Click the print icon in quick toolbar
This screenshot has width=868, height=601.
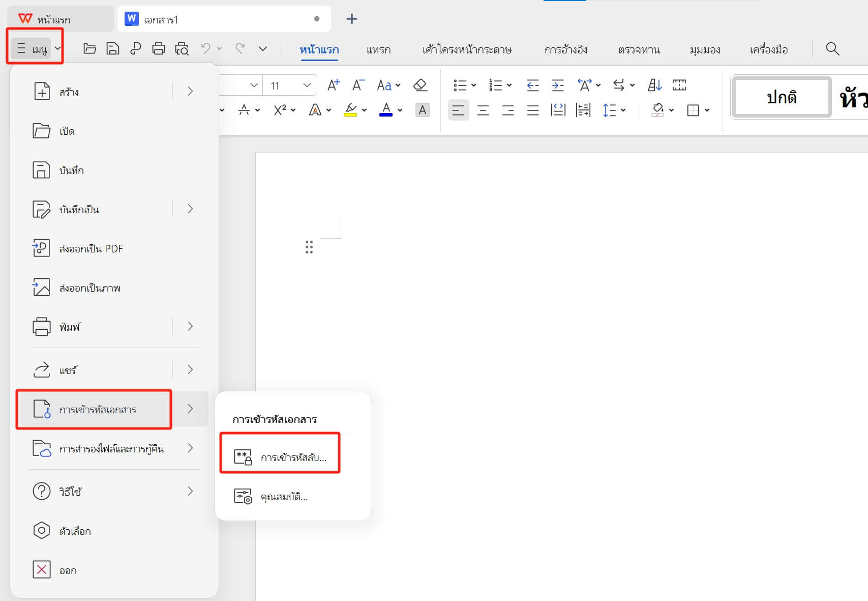click(x=159, y=49)
